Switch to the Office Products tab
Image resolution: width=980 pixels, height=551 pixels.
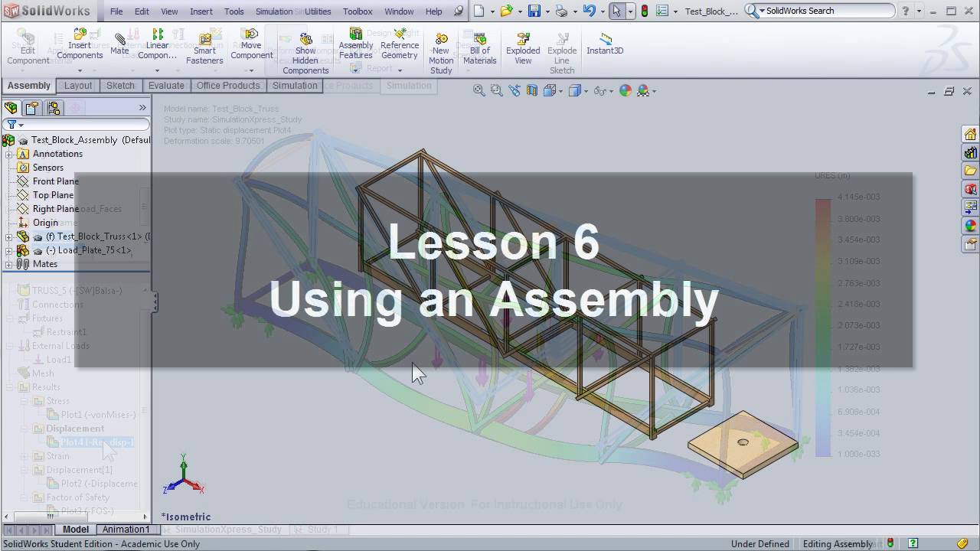click(228, 86)
